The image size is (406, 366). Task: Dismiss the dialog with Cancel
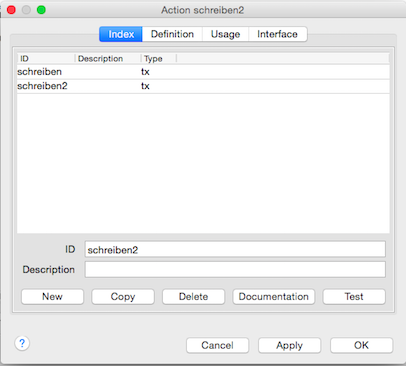click(x=217, y=345)
